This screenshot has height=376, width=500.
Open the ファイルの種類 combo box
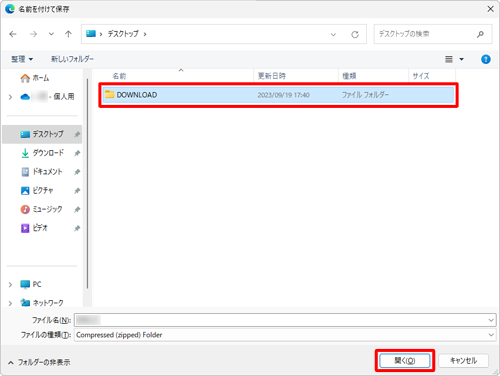click(x=285, y=335)
